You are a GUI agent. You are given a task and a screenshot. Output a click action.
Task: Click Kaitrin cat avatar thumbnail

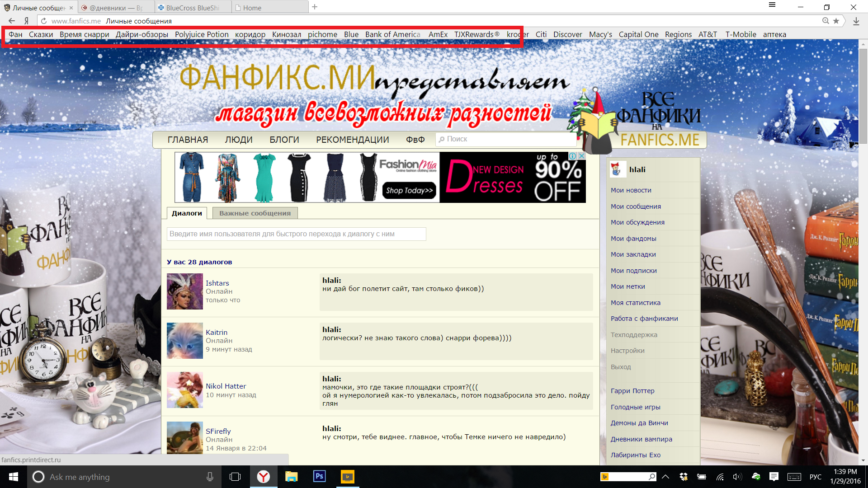point(185,341)
